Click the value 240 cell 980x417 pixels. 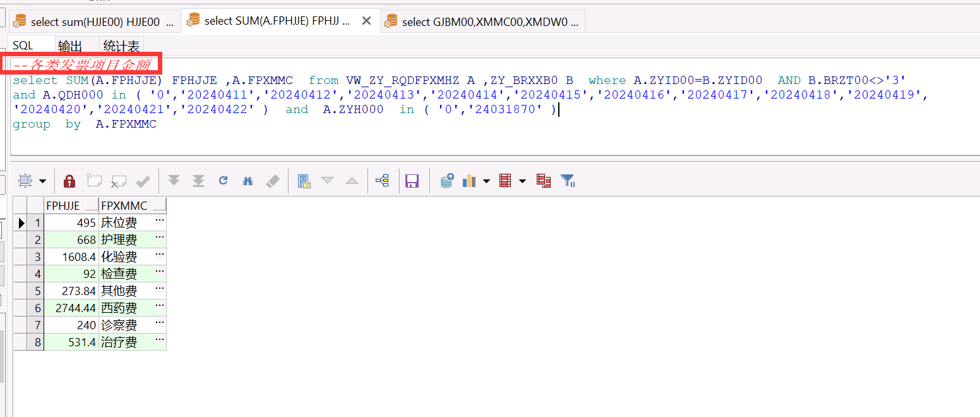click(71, 325)
